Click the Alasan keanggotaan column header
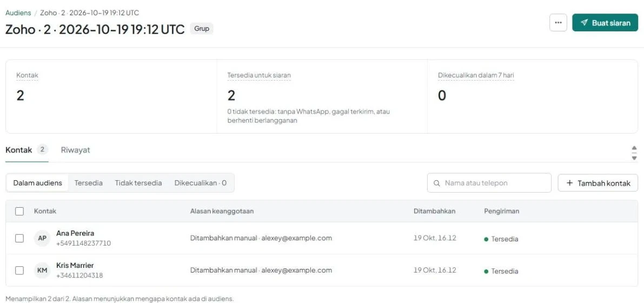The width and height of the screenshot is (644, 303). click(222, 211)
